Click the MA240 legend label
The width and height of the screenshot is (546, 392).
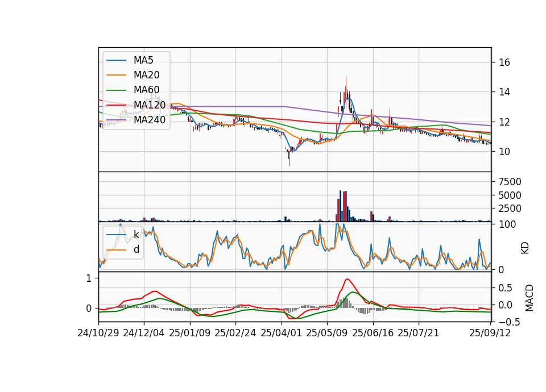150,120
